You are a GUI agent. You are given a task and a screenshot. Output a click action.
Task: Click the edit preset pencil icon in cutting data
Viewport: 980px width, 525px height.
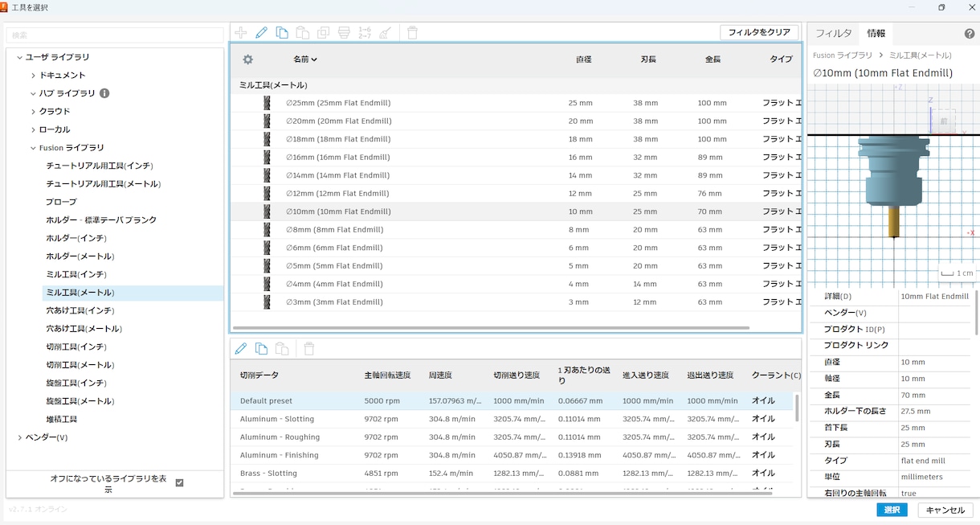tap(241, 349)
